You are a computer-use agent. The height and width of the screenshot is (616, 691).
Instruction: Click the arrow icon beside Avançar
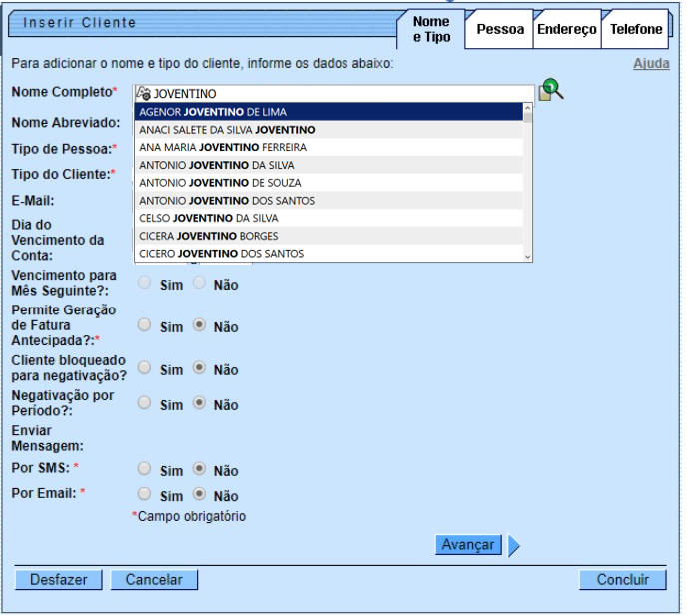tap(514, 545)
